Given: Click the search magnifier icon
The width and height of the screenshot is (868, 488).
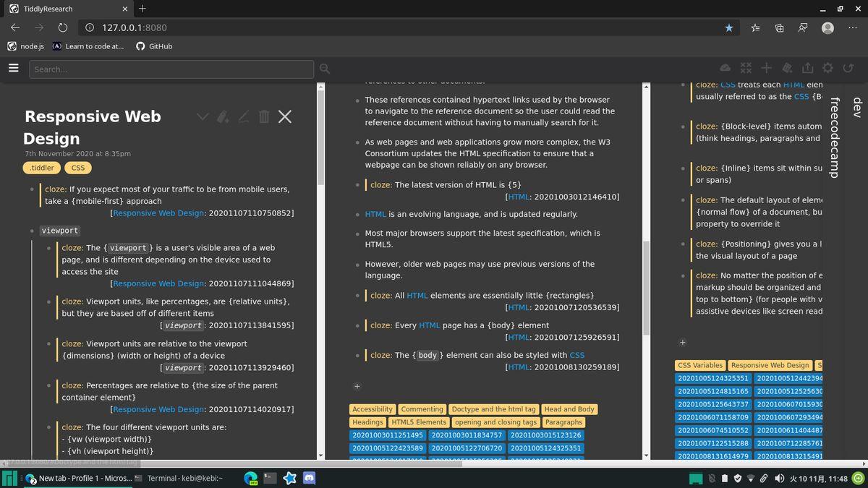Looking at the screenshot, I should pos(325,69).
